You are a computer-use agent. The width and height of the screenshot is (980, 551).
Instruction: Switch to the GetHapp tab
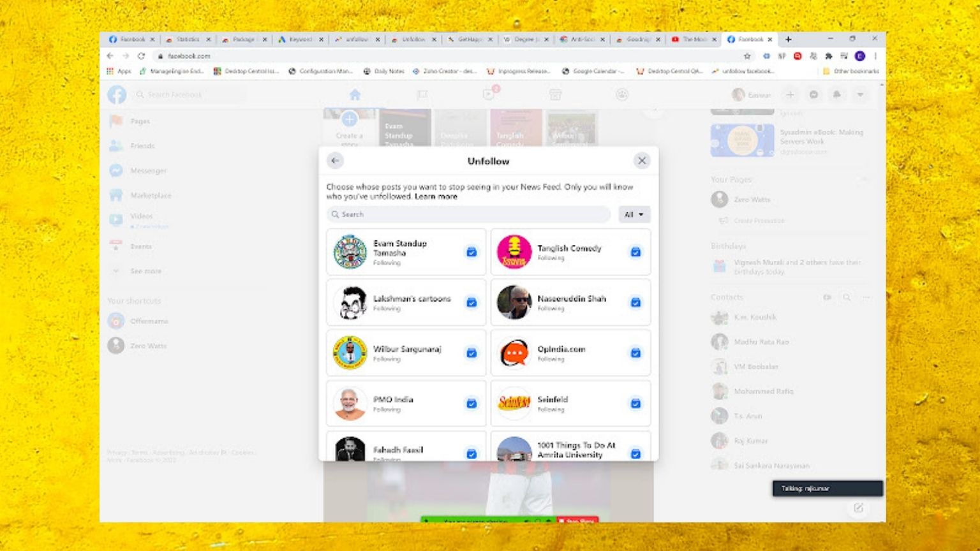[x=470, y=39]
